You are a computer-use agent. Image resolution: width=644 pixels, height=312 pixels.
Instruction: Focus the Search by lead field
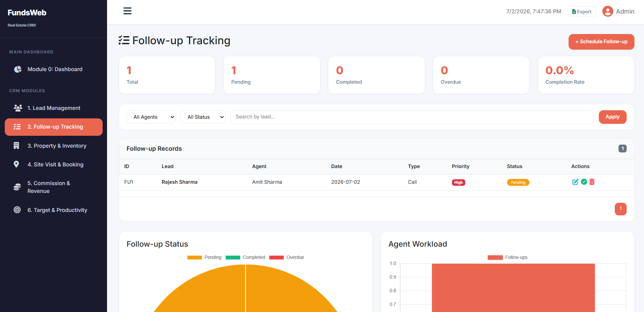click(x=412, y=117)
